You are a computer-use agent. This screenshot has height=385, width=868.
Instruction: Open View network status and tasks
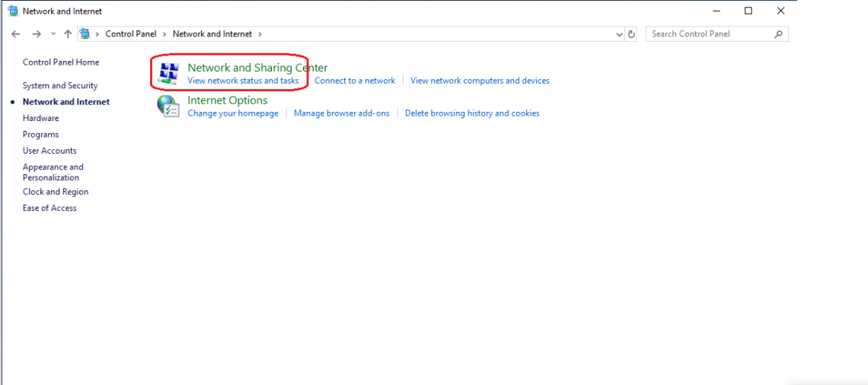[243, 81]
